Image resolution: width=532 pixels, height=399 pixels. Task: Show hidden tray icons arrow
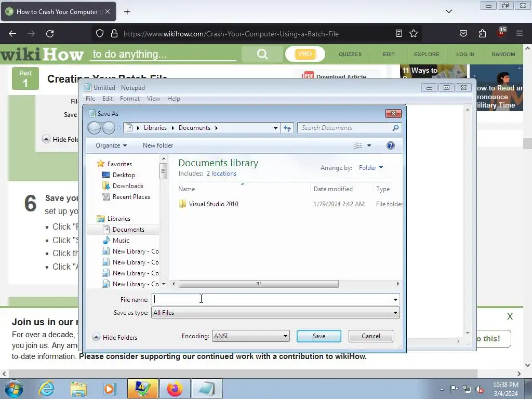coord(442,389)
